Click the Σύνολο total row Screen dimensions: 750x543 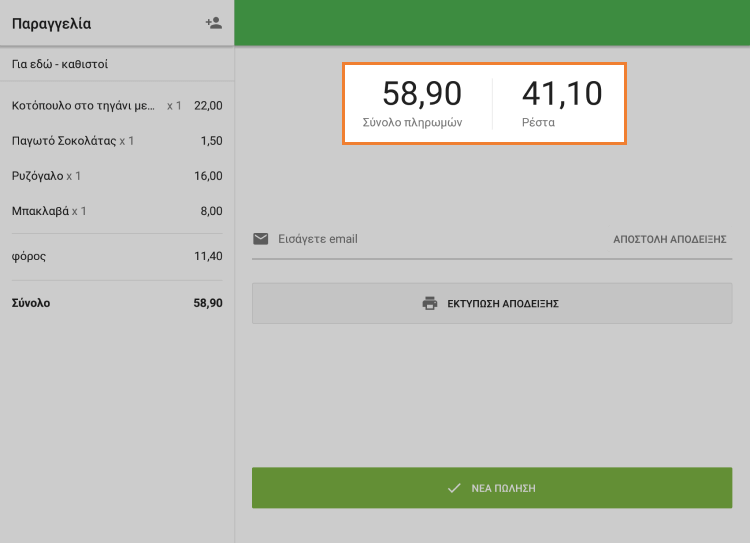click(x=117, y=303)
